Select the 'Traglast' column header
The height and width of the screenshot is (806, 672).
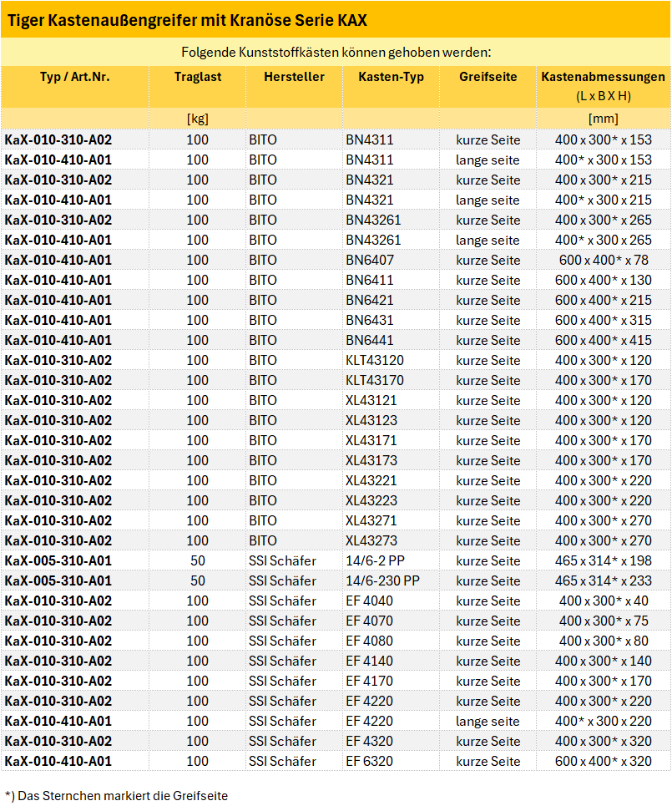(197, 77)
